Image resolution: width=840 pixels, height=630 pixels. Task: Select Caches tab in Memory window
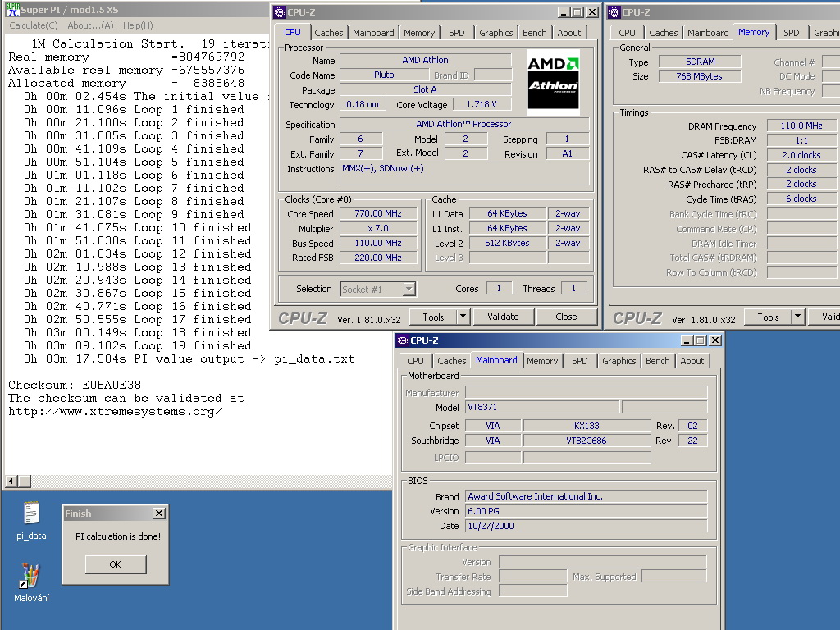(663, 33)
